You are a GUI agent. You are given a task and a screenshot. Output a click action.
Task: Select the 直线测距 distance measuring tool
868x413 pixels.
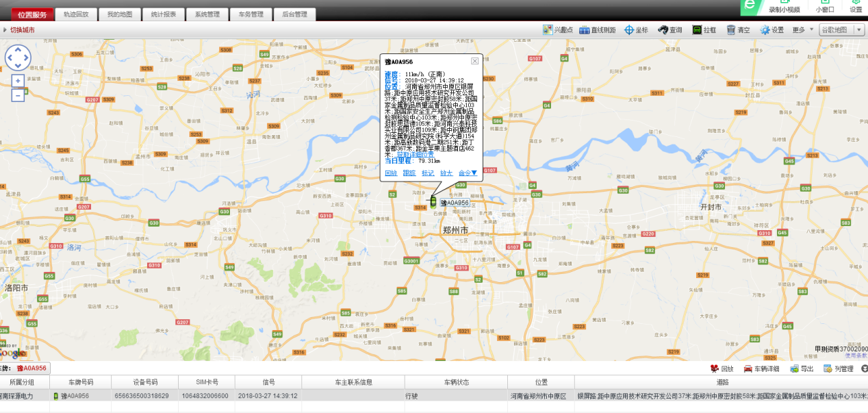point(585,30)
